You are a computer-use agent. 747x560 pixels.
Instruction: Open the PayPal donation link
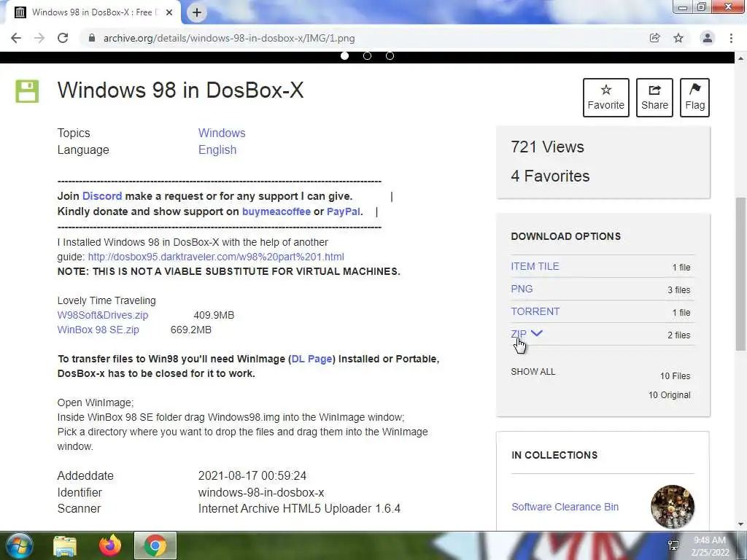coord(343,211)
